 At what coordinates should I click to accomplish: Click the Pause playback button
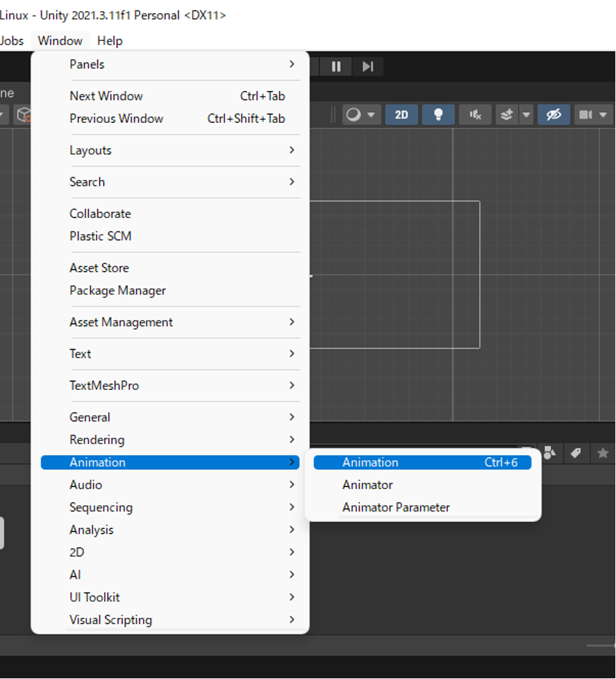[335, 67]
